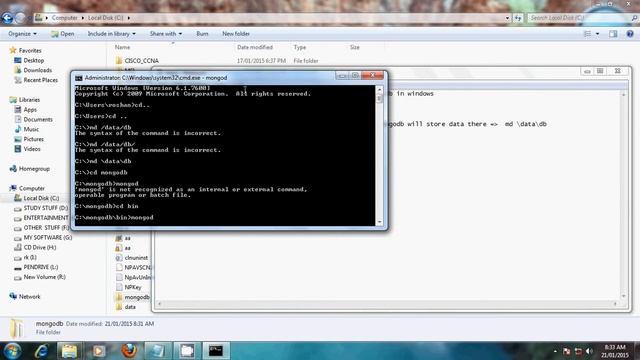Select Network in the navigation pane

point(24,297)
